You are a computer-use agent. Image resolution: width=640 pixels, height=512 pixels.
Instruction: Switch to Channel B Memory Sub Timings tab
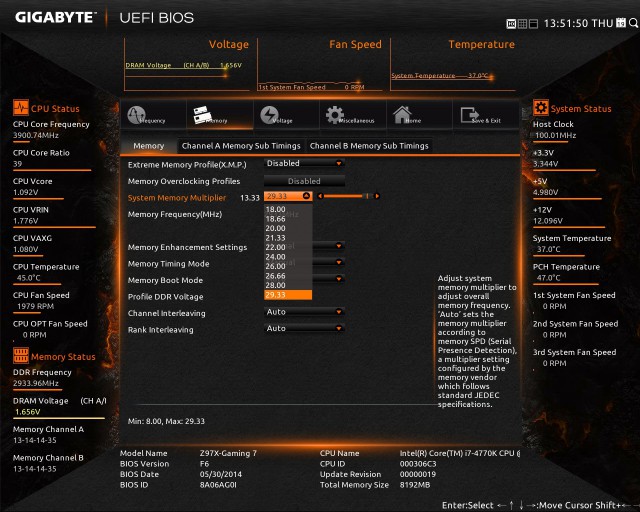coord(369,146)
